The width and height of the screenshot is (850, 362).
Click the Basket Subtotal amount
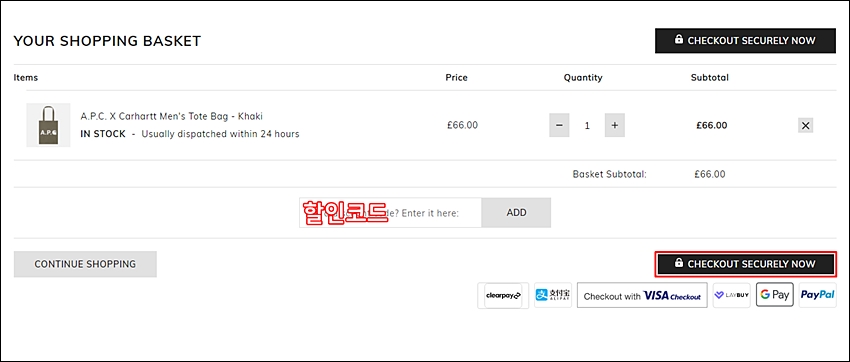pyautogui.click(x=709, y=174)
